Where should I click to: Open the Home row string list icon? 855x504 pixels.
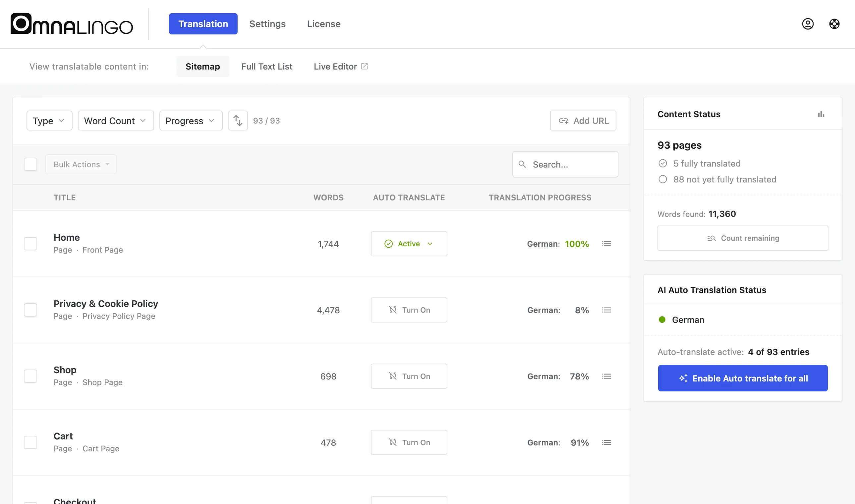tap(606, 244)
